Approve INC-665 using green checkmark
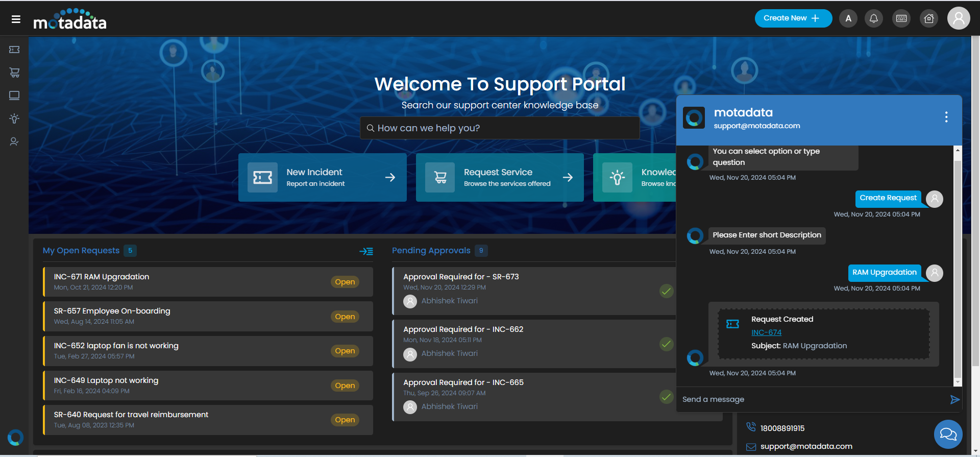 pyautogui.click(x=666, y=397)
